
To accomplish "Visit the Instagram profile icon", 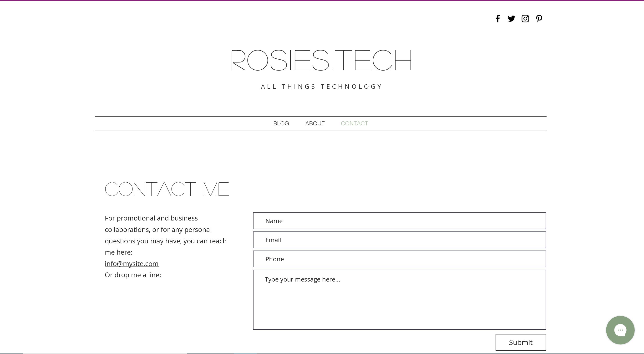I will 525,19.
